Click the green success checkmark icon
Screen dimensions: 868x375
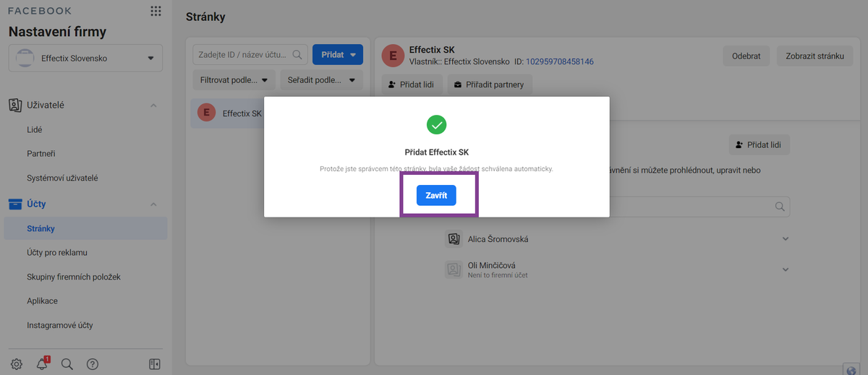436,124
